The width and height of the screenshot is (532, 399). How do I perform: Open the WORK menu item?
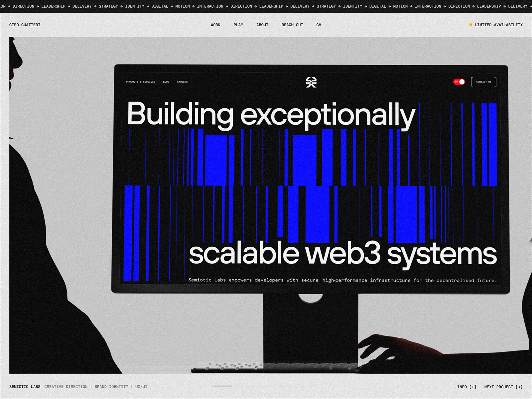[x=215, y=25]
